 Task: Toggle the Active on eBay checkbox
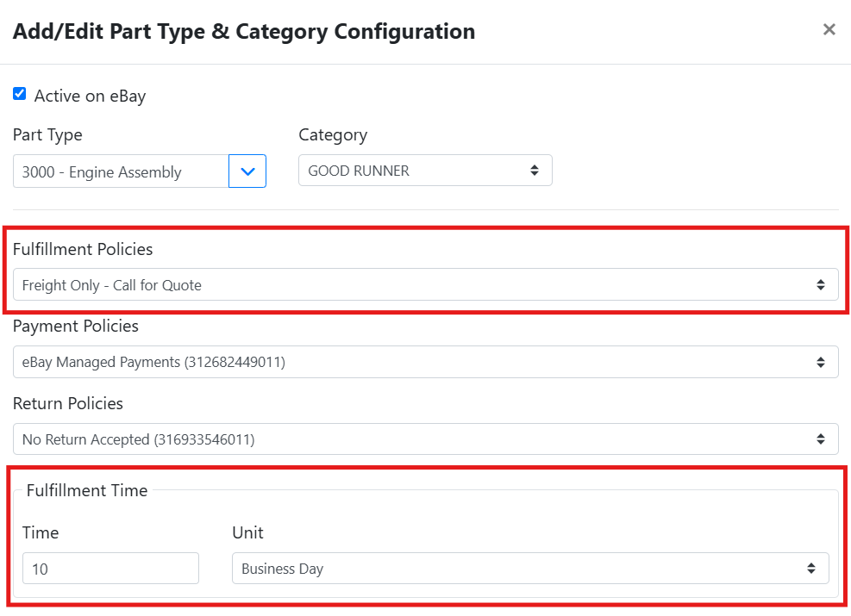coord(20,94)
